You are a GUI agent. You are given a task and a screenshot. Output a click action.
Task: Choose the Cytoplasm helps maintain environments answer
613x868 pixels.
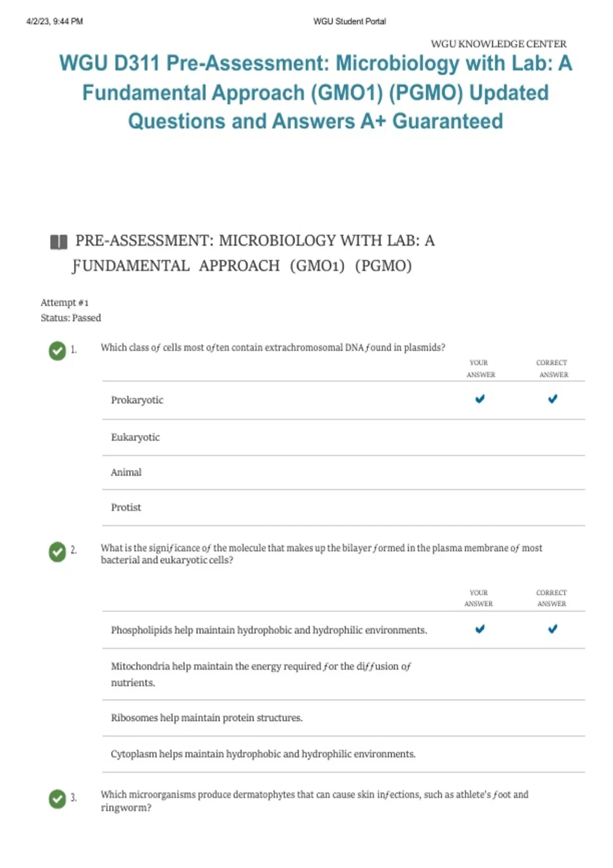263,754
